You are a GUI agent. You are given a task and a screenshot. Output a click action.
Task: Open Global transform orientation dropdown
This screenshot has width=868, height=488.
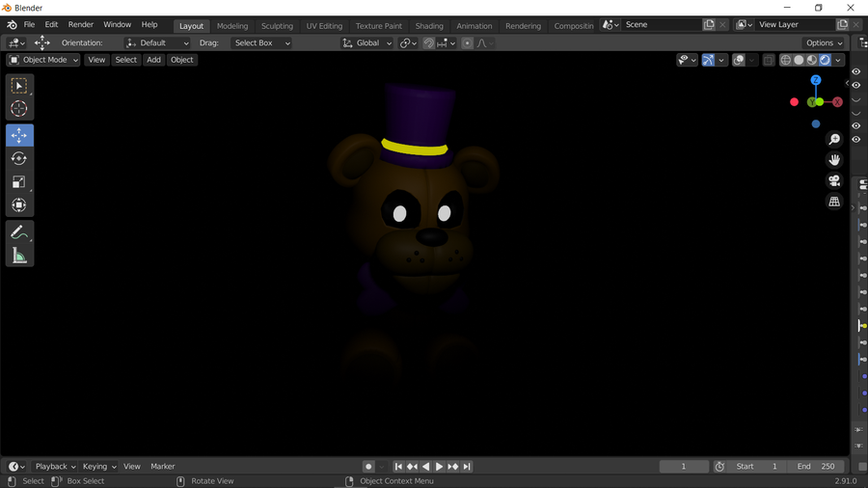(x=366, y=42)
